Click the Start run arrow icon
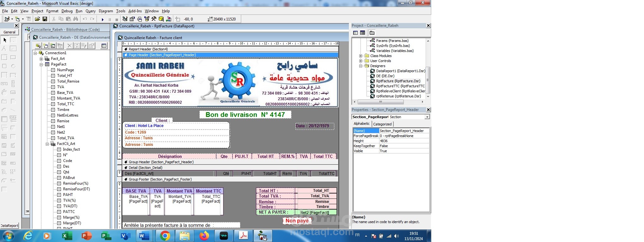Image resolution: width=644 pixels, height=242 pixels. pos(103,19)
